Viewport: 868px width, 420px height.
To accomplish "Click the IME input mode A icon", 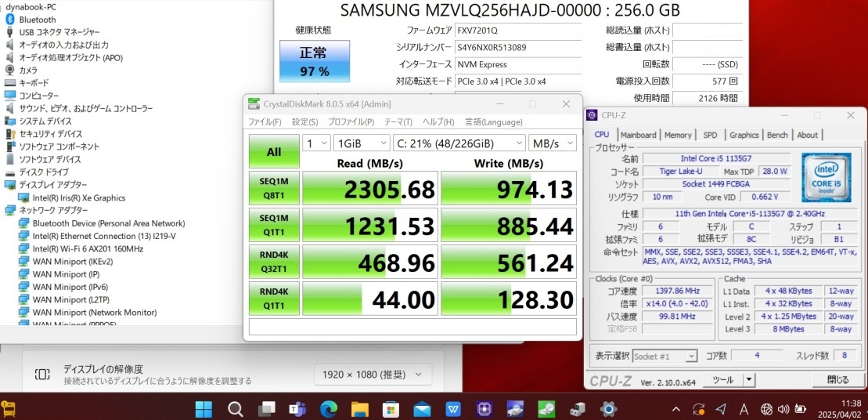I will pos(743,410).
